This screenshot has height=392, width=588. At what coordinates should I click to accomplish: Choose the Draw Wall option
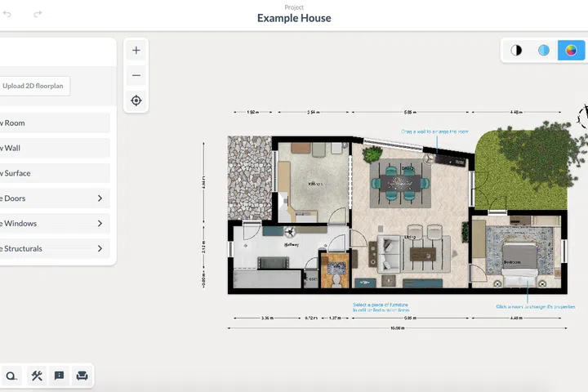pos(49,149)
